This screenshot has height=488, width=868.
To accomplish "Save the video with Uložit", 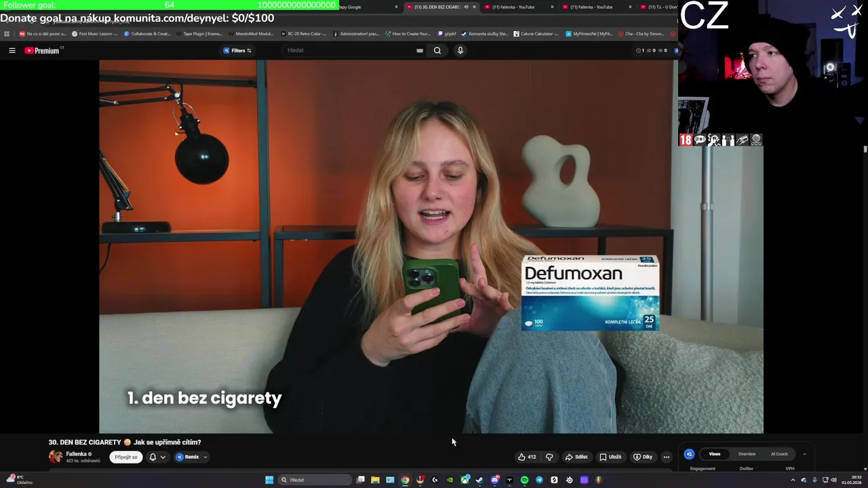I will point(610,457).
